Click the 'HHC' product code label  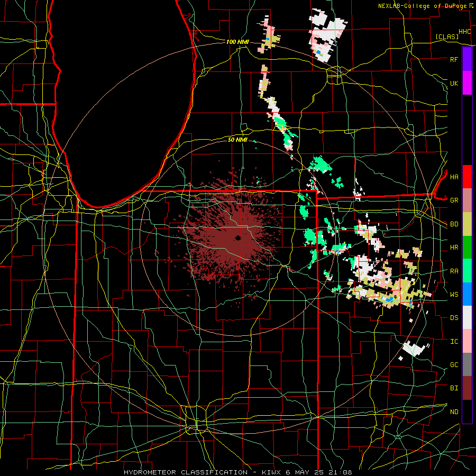pyautogui.click(x=464, y=32)
